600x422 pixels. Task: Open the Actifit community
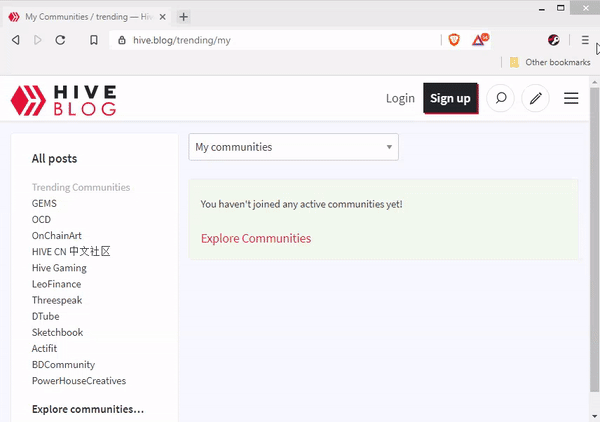pyautogui.click(x=44, y=348)
